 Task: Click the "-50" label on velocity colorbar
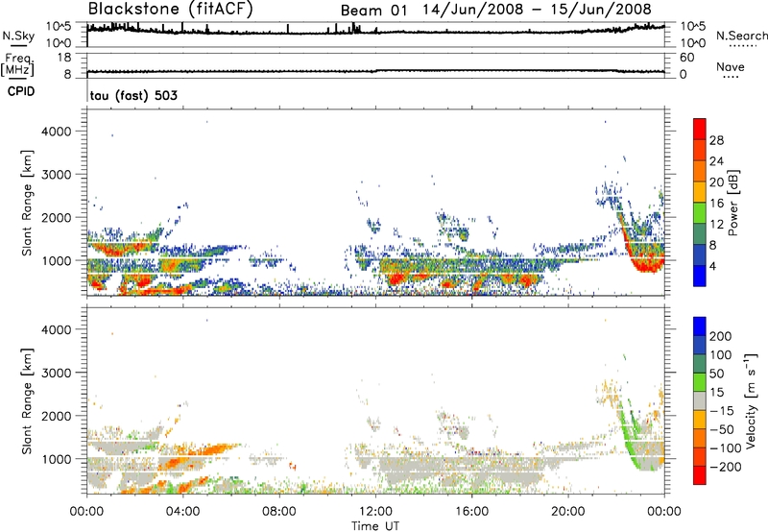click(722, 429)
